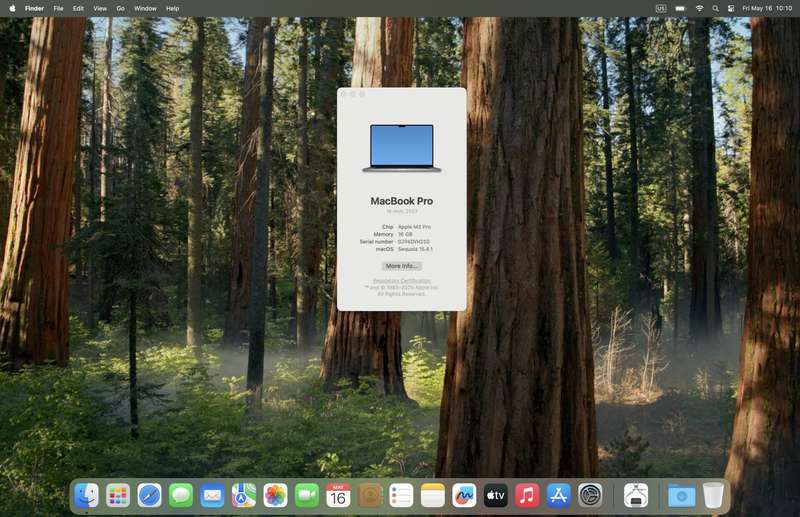Open the Go menu
800x517 pixels.
tap(120, 8)
